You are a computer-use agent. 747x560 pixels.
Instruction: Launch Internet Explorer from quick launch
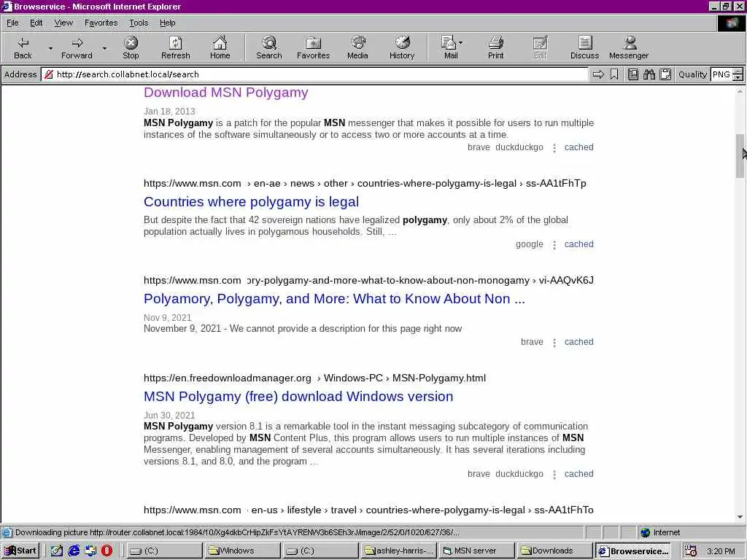pos(74,551)
